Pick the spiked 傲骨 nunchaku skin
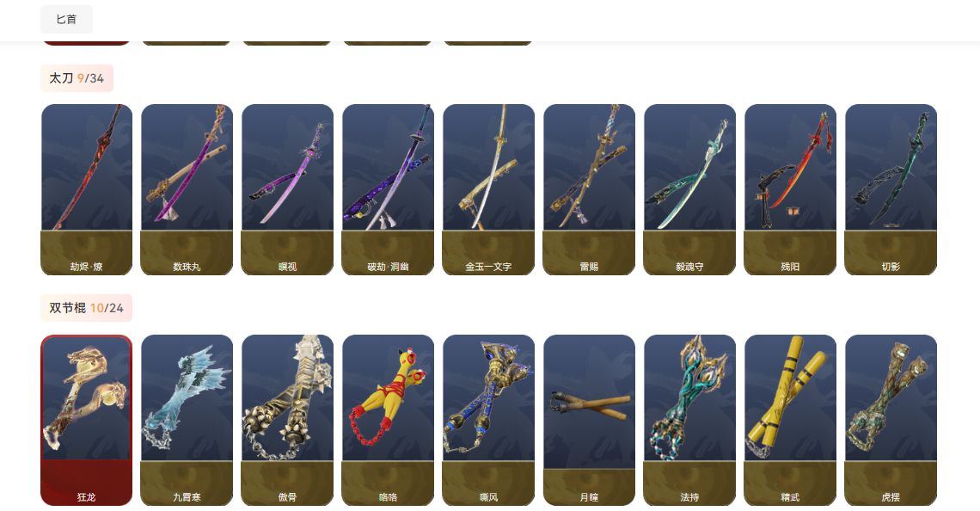The width and height of the screenshot is (980, 511). click(x=287, y=421)
